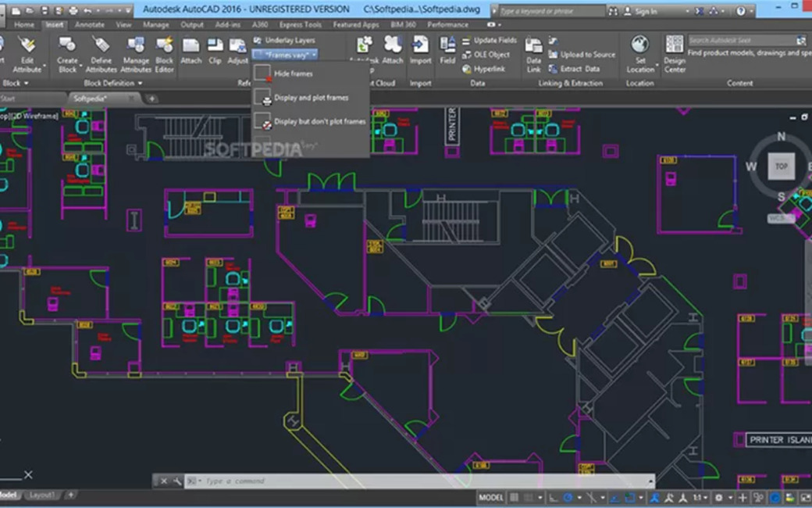Open the Import file tool
The width and height of the screenshot is (812, 508).
pos(420,51)
